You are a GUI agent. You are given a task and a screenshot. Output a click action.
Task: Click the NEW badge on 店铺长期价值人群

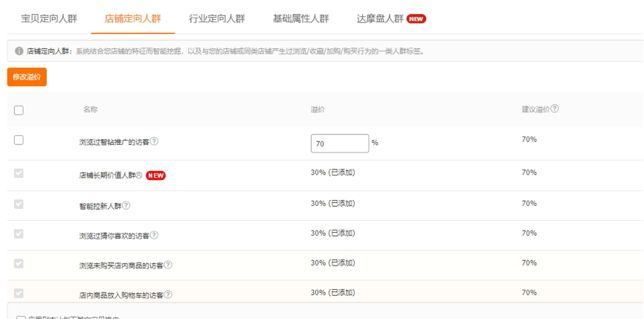tap(155, 175)
